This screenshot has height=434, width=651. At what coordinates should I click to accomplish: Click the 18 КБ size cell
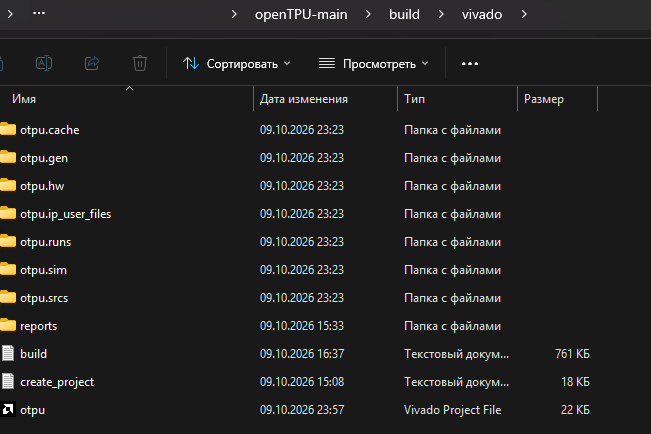point(575,382)
